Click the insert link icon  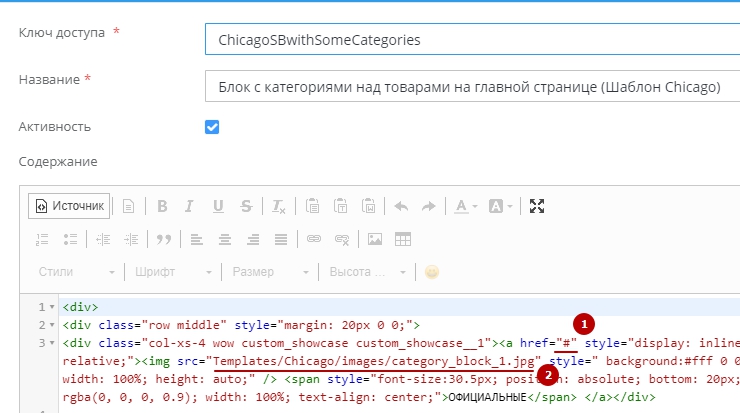314,239
